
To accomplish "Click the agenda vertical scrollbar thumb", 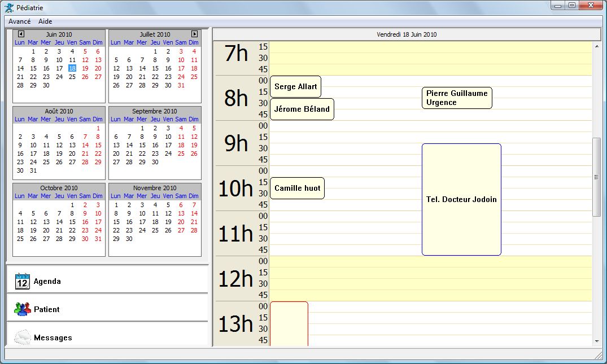I will (x=596, y=177).
